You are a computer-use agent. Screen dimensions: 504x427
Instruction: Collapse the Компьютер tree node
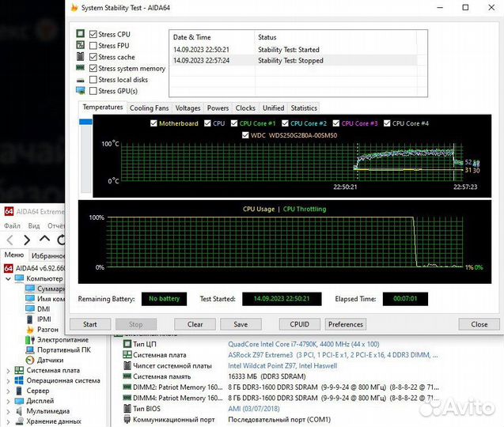[x=9, y=278]
